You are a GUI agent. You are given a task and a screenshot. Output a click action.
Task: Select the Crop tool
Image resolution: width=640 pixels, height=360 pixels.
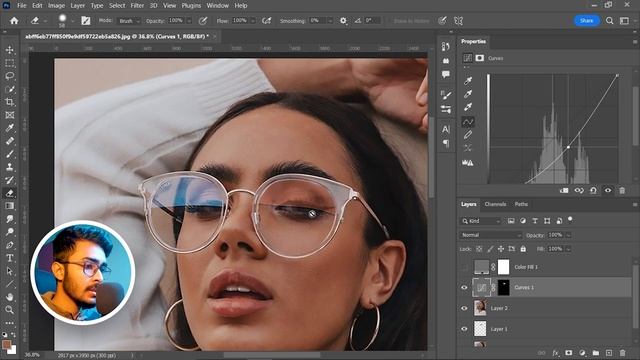pos(9,102)
